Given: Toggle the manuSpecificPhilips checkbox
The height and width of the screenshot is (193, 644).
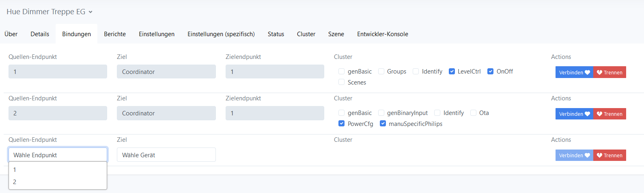Looking at the screenshot, I should coord(383,124).
